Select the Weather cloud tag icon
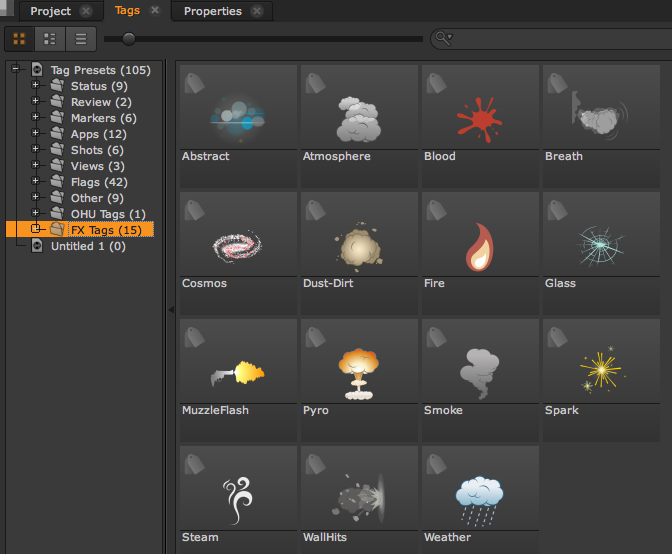 (479, 500)
